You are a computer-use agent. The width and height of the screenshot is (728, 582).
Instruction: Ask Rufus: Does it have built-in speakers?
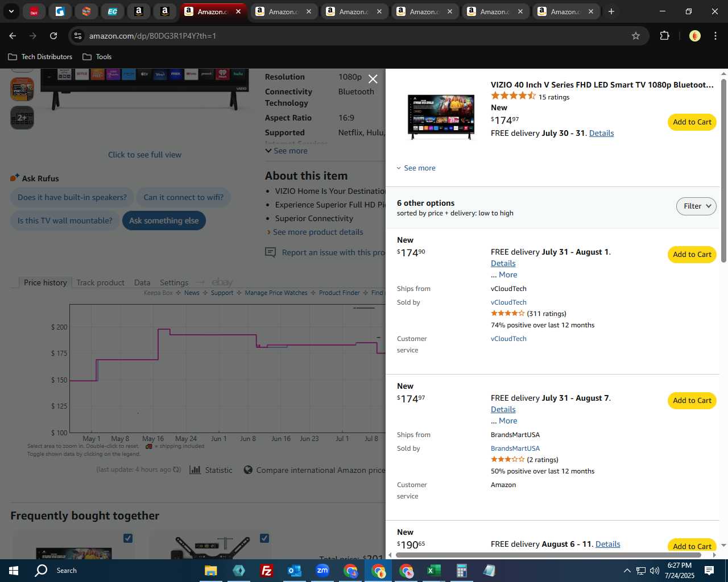pyautogui.click(x=72, y=197)
